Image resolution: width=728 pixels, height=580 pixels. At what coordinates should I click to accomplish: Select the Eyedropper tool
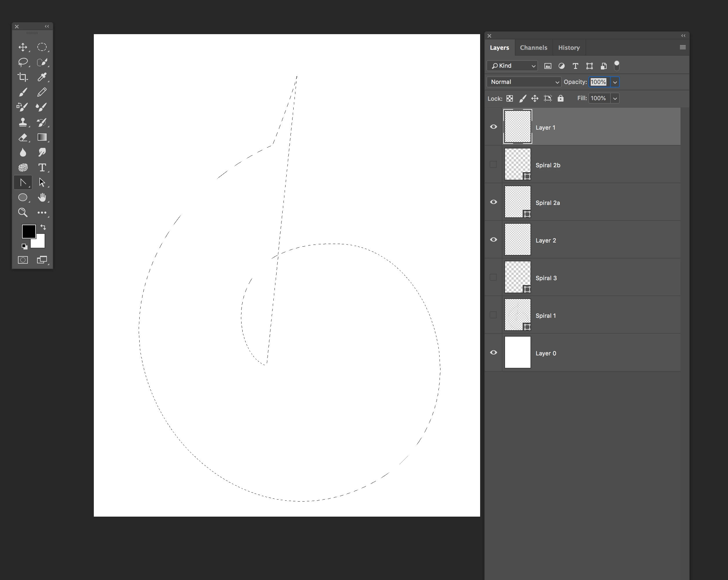[42, 77]
